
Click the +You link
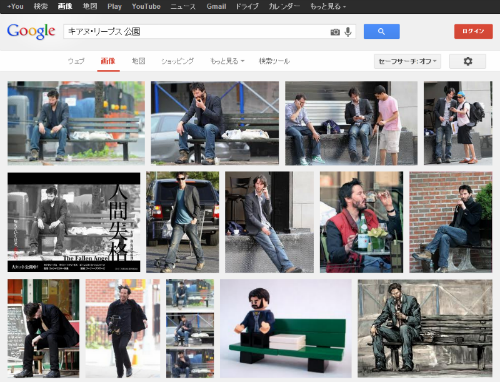click(15, 6)
